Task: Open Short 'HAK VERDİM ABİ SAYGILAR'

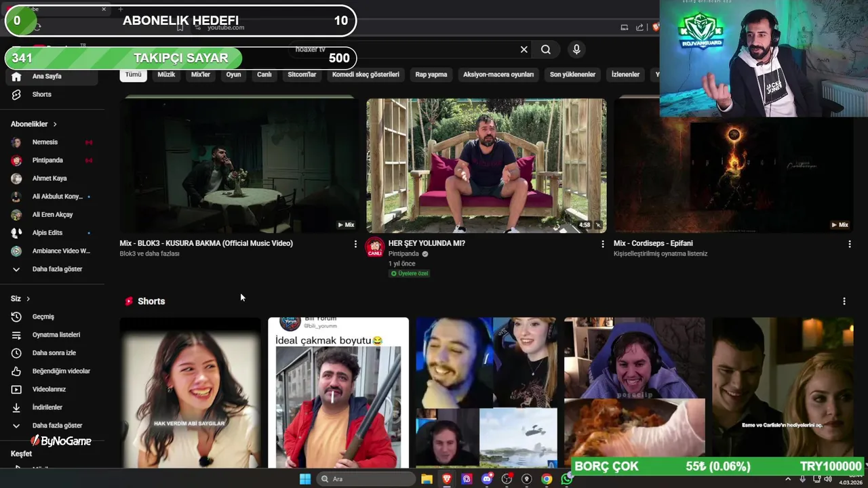Action: (190, 392)
